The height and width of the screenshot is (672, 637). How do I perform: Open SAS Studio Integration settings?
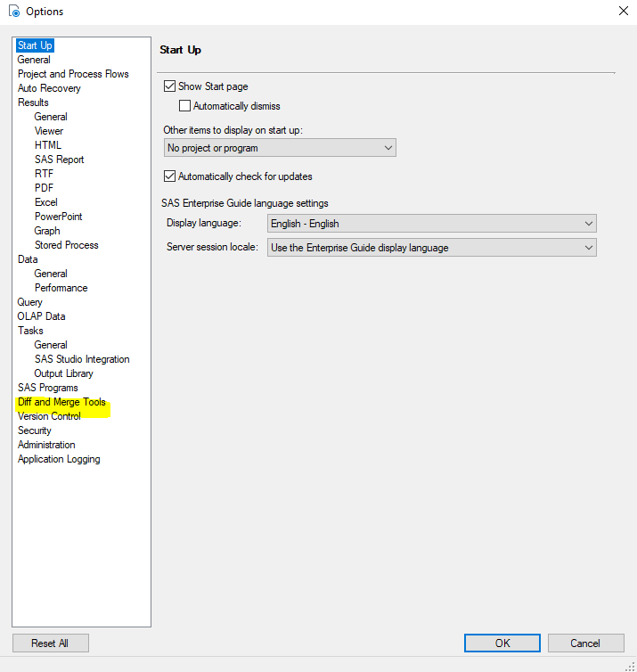(82, 359)
